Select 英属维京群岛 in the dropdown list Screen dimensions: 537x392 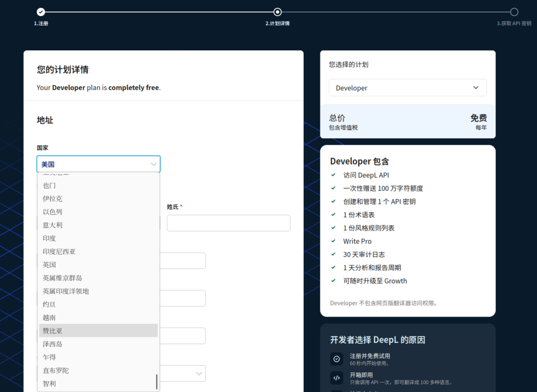(98, 278)
